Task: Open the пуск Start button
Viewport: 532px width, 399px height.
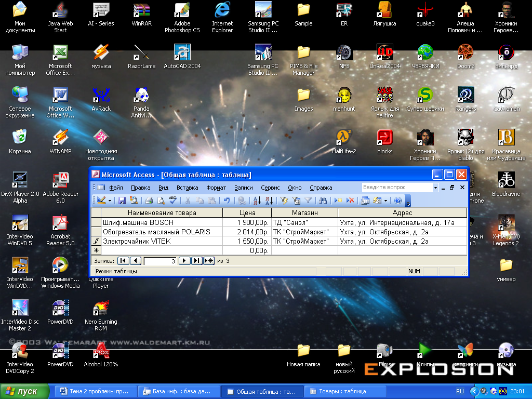Action: tap(24, 391)
